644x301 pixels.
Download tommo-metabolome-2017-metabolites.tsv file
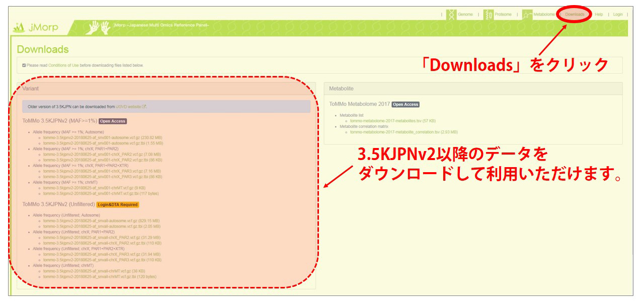pos(393,121)
